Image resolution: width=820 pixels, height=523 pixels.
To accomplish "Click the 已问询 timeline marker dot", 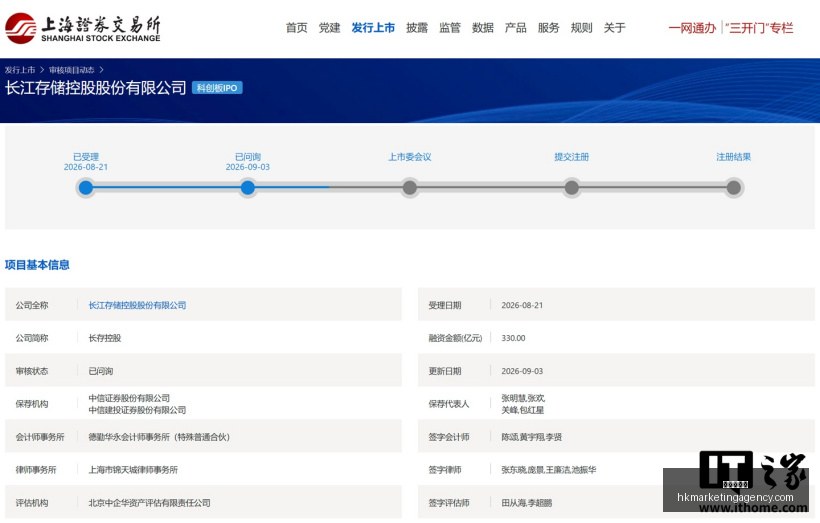I will (248, 188).
